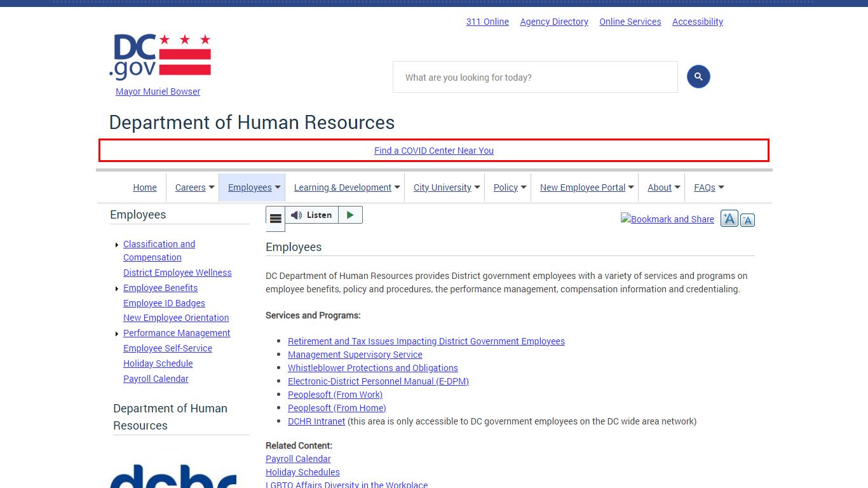The image size is (868, 488).
Task: Open Holiday Schedule sidebar link
Action: 158,363
